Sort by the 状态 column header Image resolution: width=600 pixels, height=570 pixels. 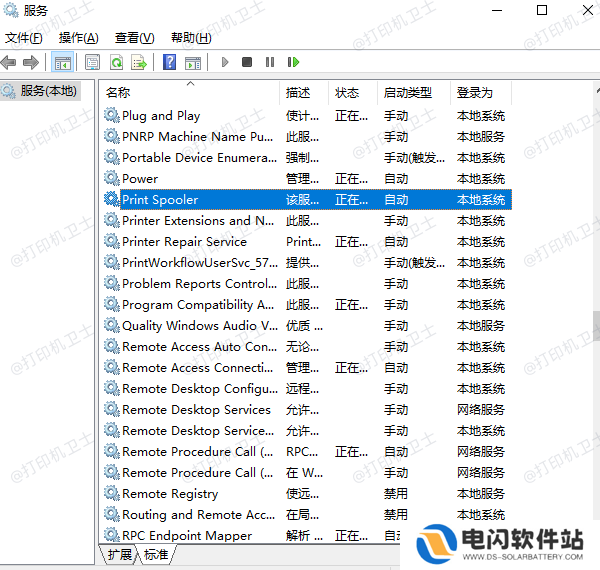(353, 93)
